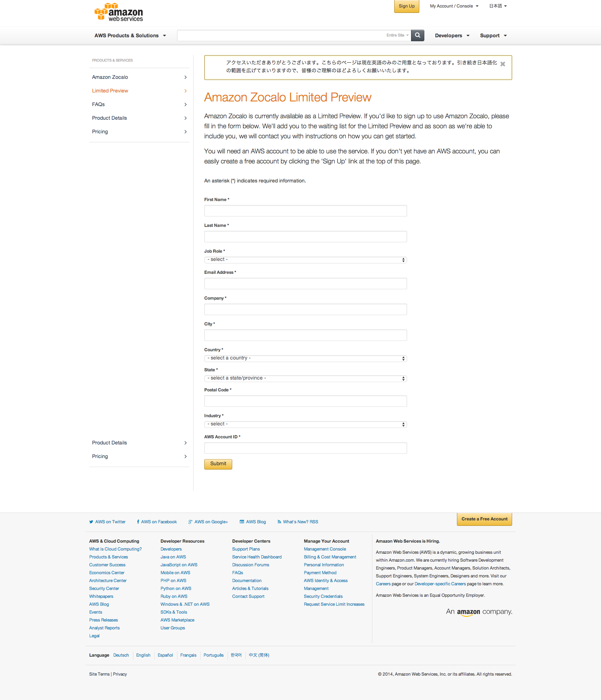Expand the State/province dropdown
The width and height of the screenshot is (601, 700).
[305, 378]
